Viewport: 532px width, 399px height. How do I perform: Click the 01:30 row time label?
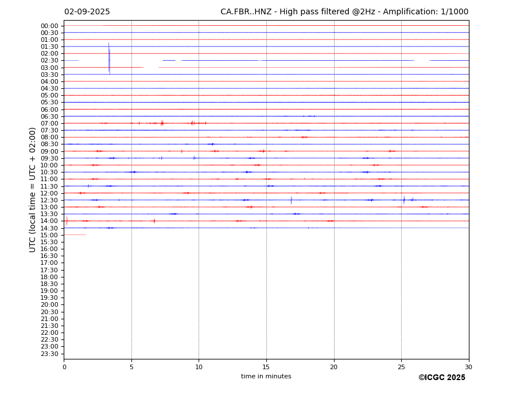49,47
